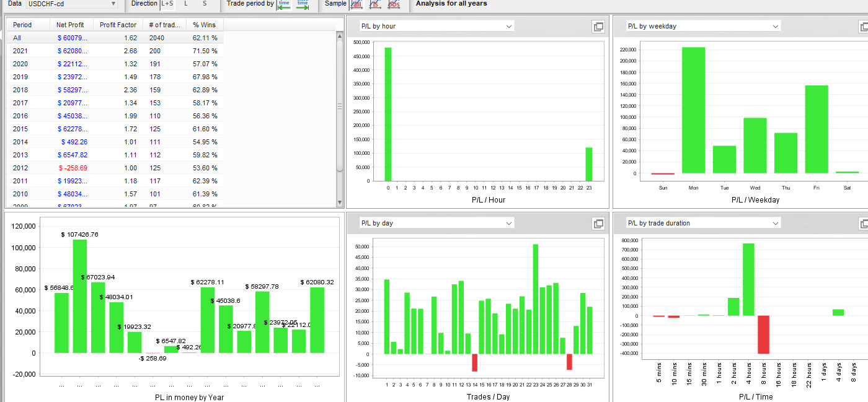The width and height of the screenshot is (868, 402).
Task: Pop out the P/L by day chart
Action: (x=598, y=224)
